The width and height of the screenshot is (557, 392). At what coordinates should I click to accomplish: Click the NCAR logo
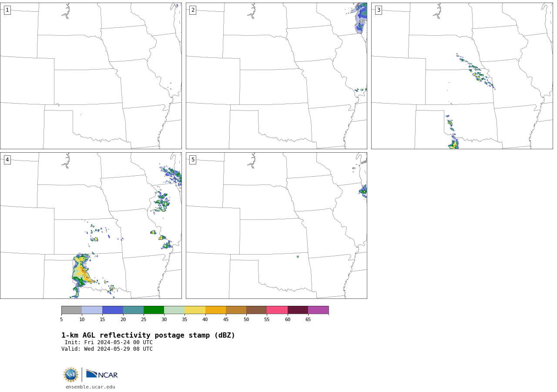102,374
